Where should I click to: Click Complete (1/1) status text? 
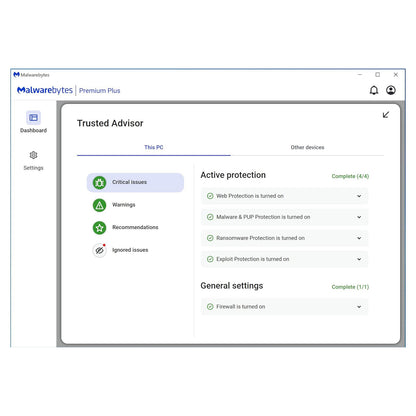(350, 287)
